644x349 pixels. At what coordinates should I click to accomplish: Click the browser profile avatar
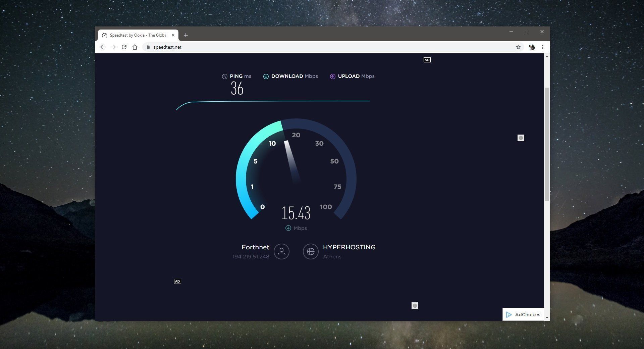tap(531, 47)
